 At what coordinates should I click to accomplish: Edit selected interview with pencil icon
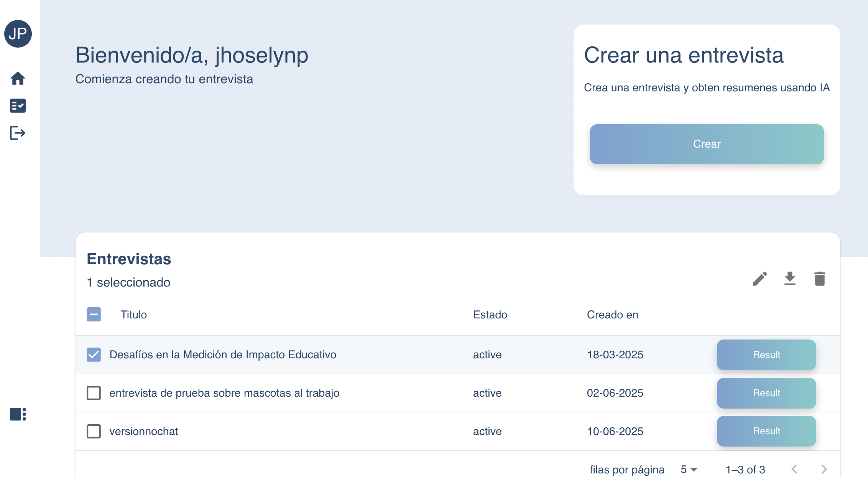point(760,279)
